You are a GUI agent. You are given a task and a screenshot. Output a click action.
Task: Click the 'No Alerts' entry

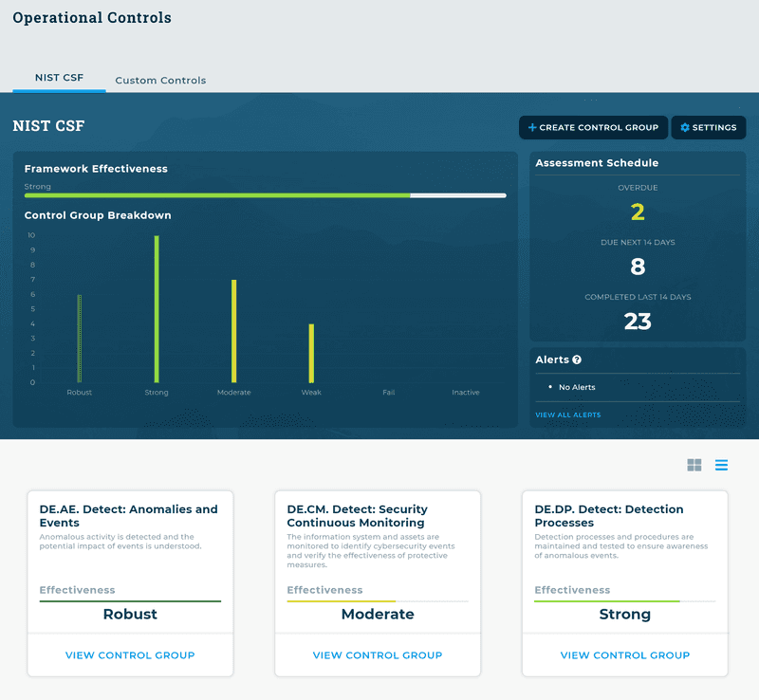click(x=577, y=387)
